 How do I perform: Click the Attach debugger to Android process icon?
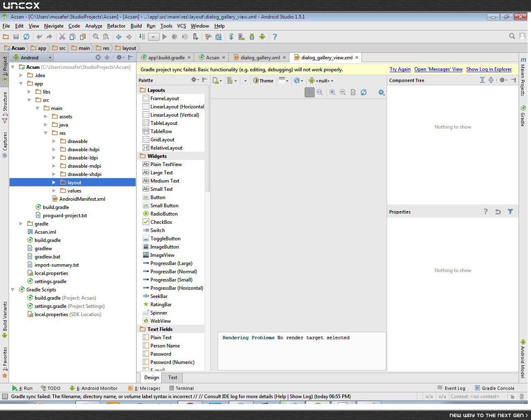click(195, 37)
